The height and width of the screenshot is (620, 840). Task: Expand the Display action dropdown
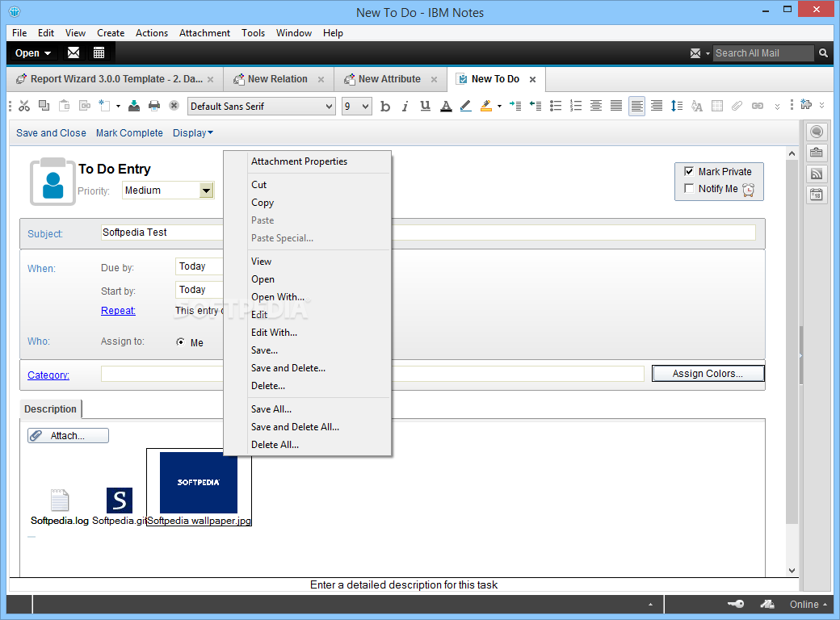click(x=193, y=132)
